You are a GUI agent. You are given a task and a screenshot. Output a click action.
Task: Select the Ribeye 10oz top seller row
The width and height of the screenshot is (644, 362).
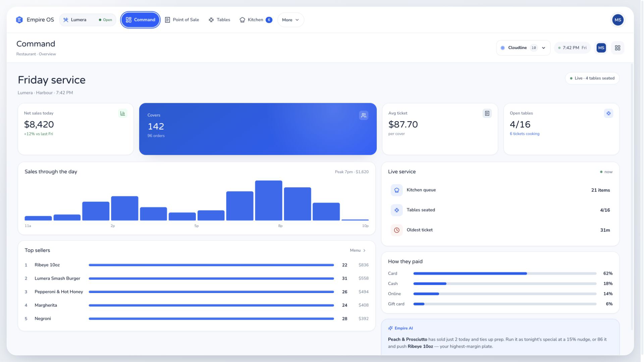(x=197, y=265)
